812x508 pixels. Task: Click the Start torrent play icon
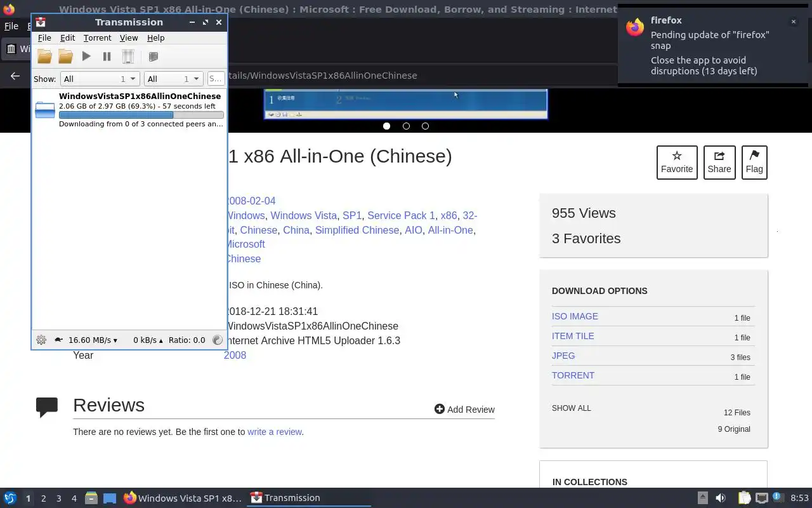pyautogui.click(x=86, y=57)
